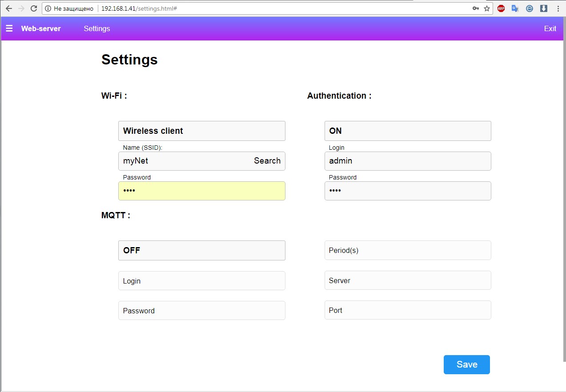Image resolution: width=566 pixels, height=392 pixels.
Task: Click the browser back arrow
Action: coord(8,8)
